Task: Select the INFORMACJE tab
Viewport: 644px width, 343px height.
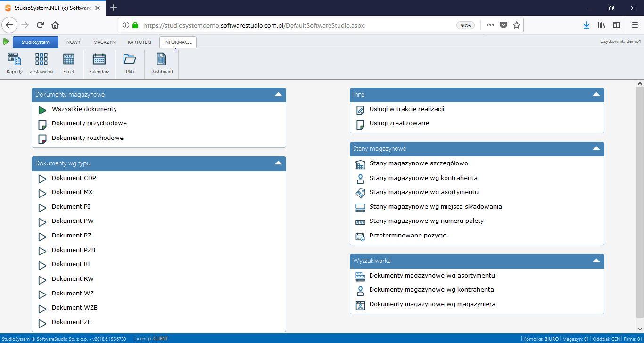Action: [178, 42]
